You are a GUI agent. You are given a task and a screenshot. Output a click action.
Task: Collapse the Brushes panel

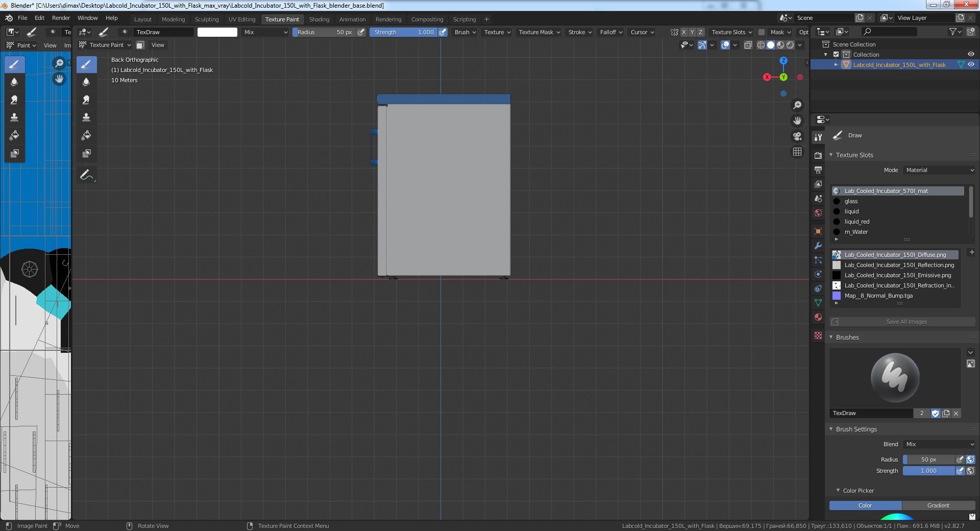(x=831, y=337)
